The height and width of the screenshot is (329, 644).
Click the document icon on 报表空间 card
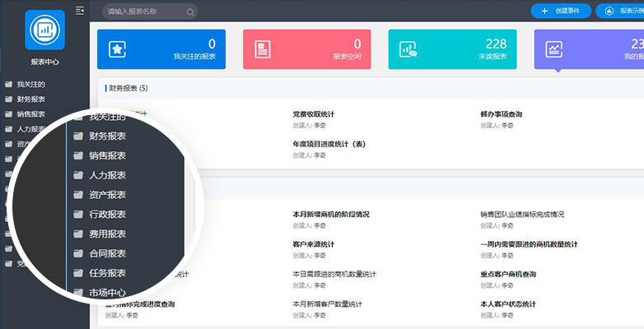click(x=263, y=49)
